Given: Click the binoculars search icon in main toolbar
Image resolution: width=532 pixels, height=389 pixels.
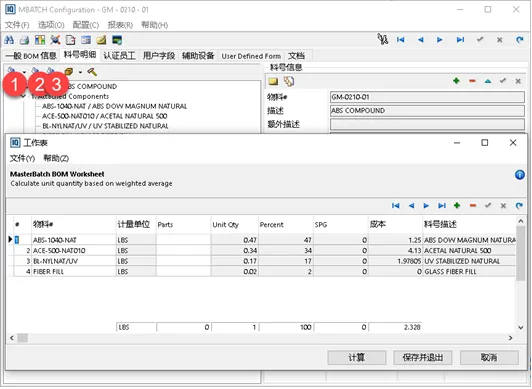Looking at the screenshot, I should [x=9, y=40].
